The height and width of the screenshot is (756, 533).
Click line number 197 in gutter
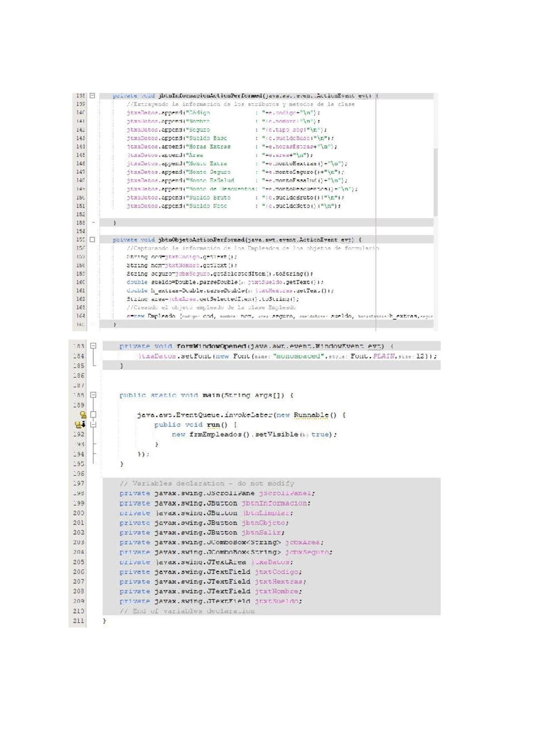(x=79, y=483)
